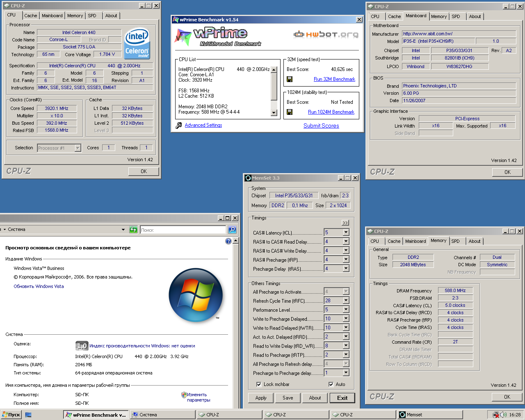Open the HWBOT.org logo link
This screenshot has width=525, height=420.
coord(326,34)
